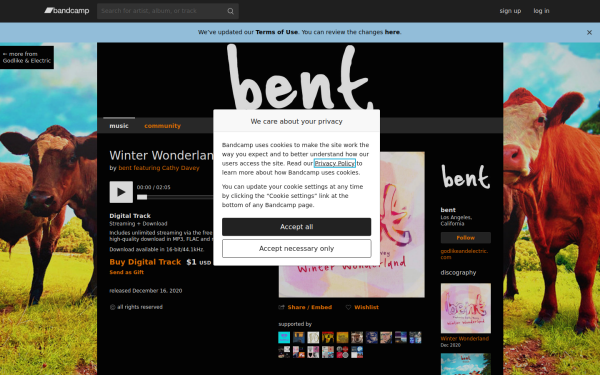Open last supporter avatar in second row
Screen dimensions: 600x375
pos(357,352)
